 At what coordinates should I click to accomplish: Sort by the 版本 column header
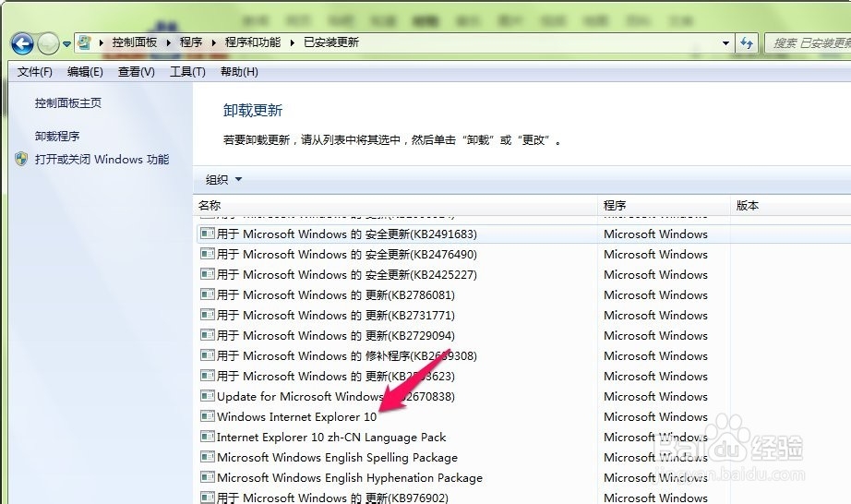click(791, 206)
